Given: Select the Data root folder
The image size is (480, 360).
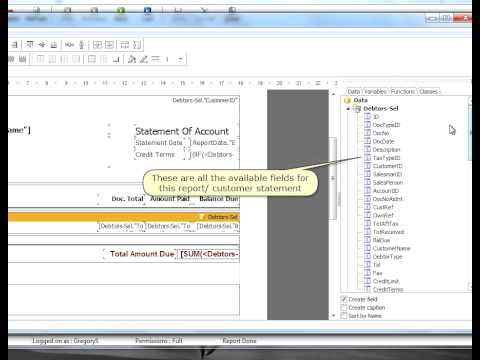Looking at the screenshot, I should coord(356,100).
